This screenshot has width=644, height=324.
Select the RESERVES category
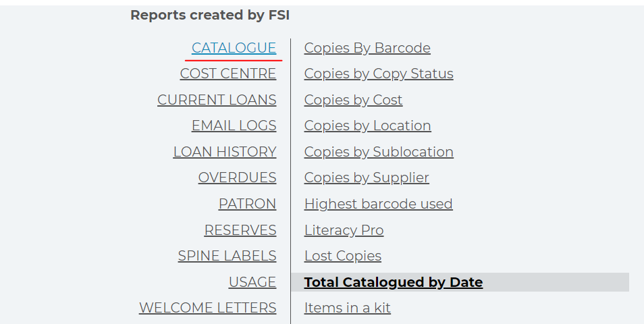[x=240, y=230]
